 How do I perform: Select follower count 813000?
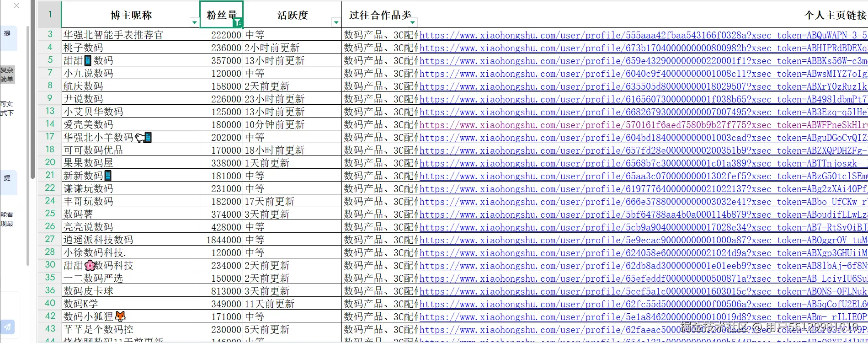click(x=222, y=291)
